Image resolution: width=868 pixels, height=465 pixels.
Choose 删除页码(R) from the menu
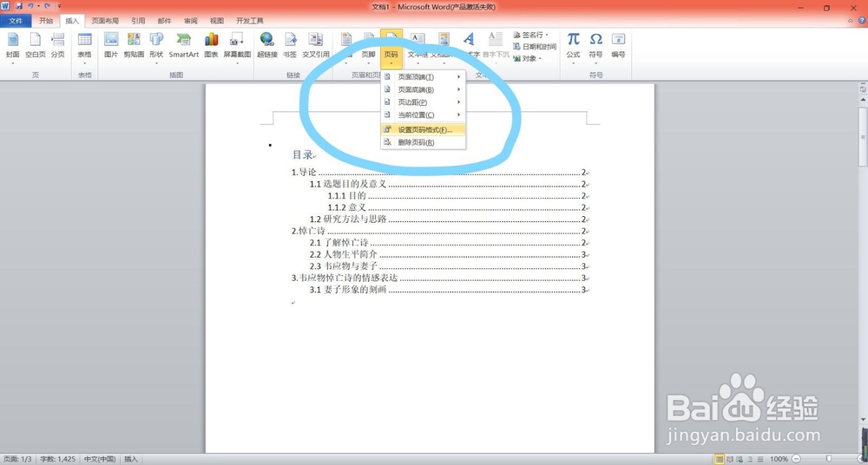pyautogui.click(x=423, y=143)
